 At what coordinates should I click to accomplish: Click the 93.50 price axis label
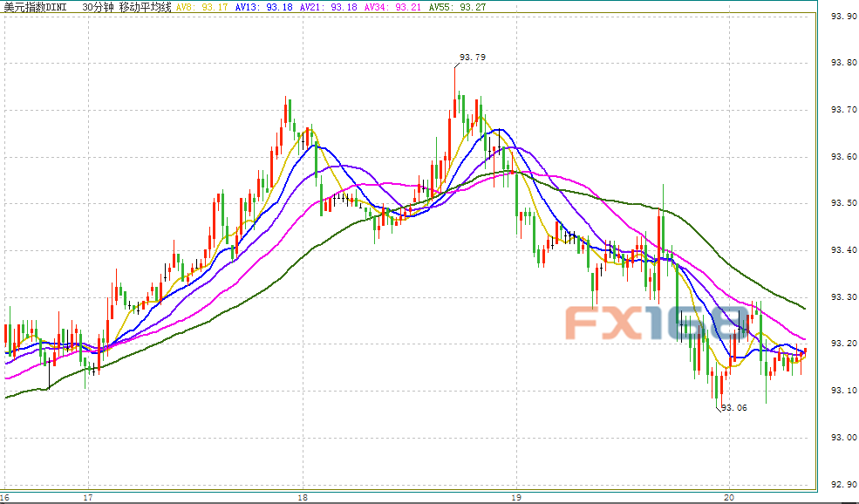(843, 203)
